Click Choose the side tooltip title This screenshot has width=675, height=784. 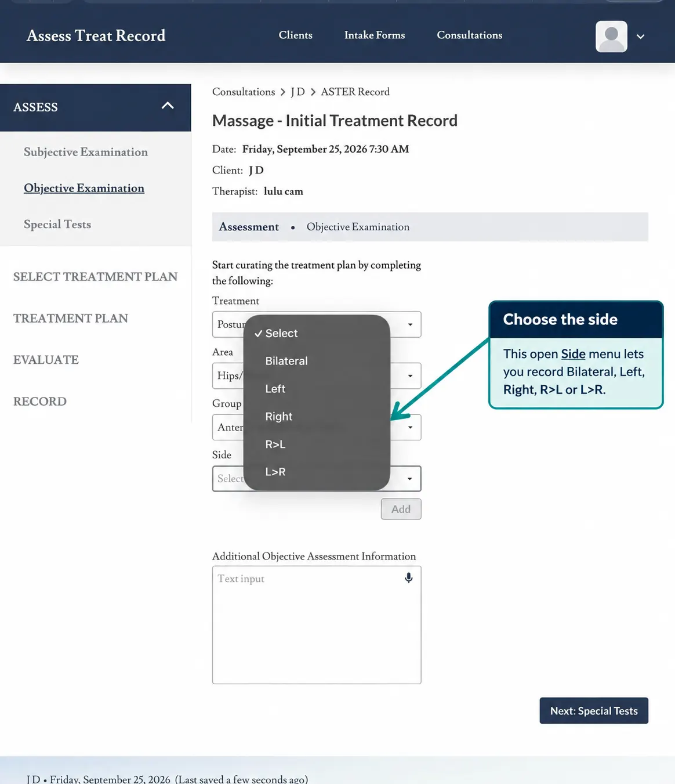tap(560, 319)
